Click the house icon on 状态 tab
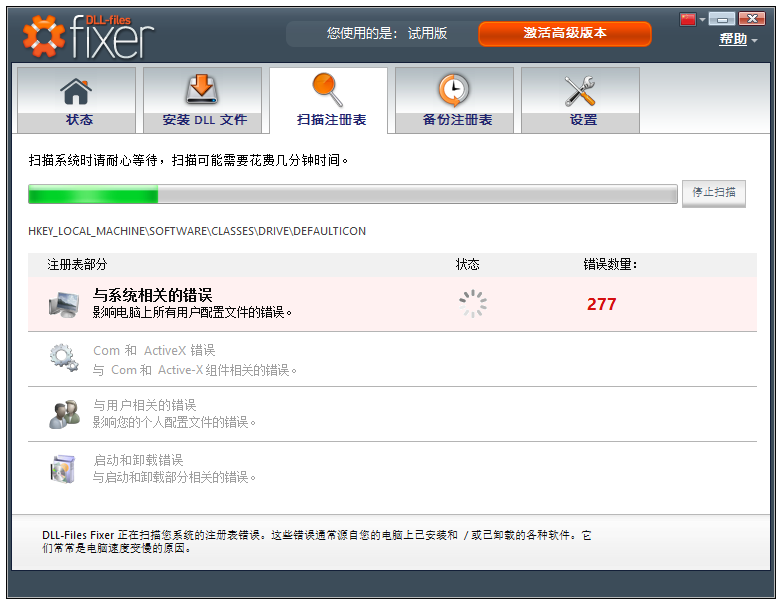The image size is (782, 605). [76, 91]
